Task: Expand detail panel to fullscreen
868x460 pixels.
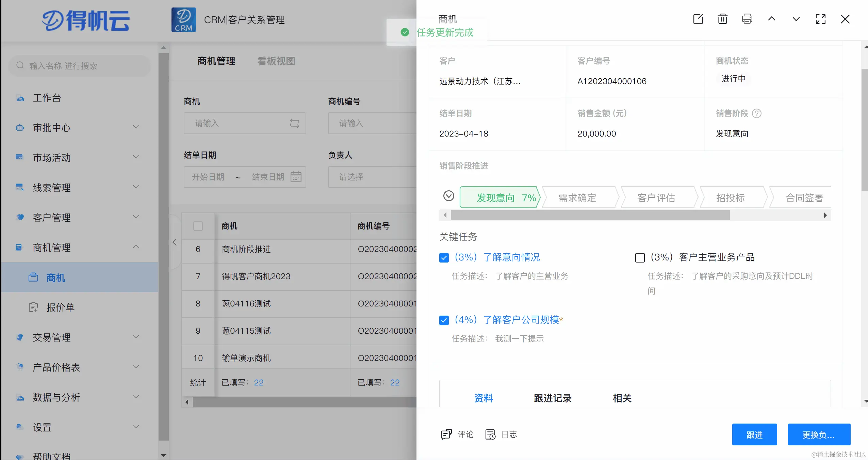Action: [820, 19]
